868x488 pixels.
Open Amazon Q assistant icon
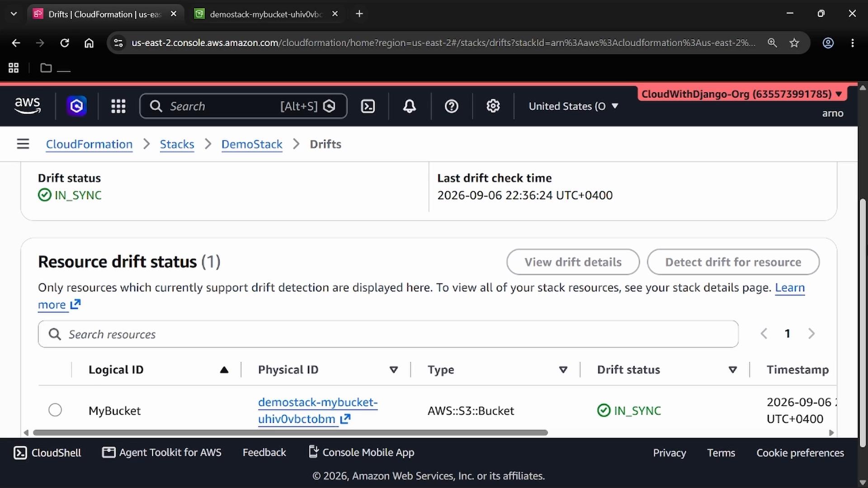point(77,106)
